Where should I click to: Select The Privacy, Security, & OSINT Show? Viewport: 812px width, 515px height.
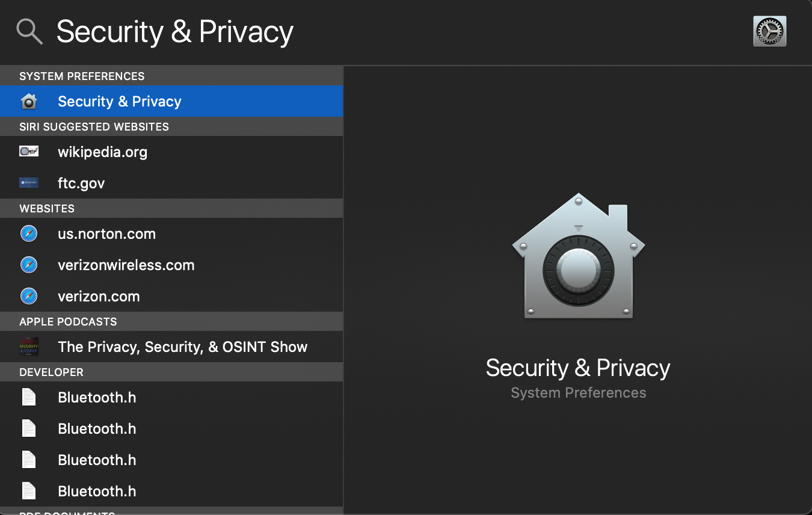tap(171, 347)
